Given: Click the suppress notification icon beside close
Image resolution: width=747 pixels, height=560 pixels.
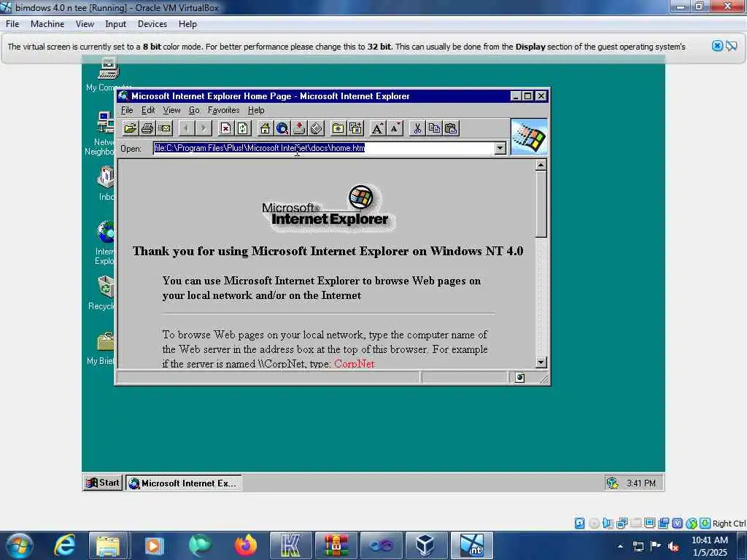Looking at the screenshot, I should click(732, 46).
